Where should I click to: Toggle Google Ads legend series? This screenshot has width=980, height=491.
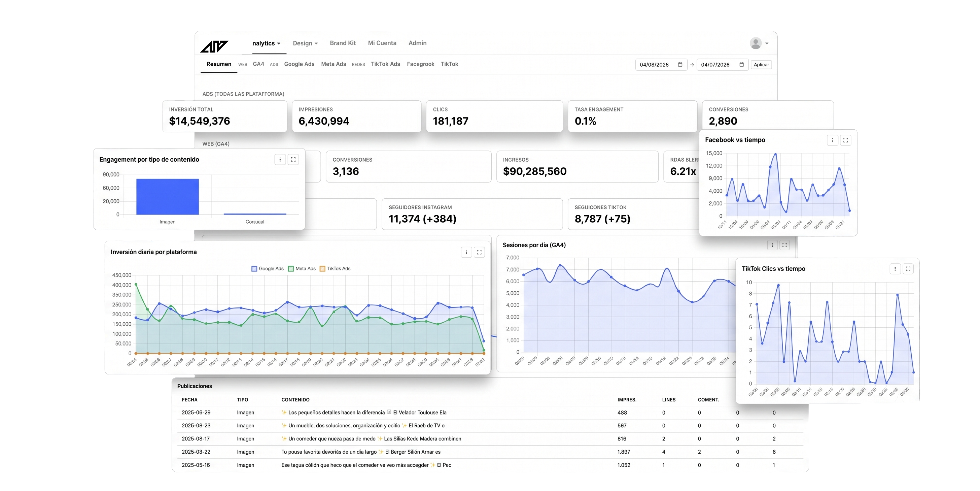[268, 268]
